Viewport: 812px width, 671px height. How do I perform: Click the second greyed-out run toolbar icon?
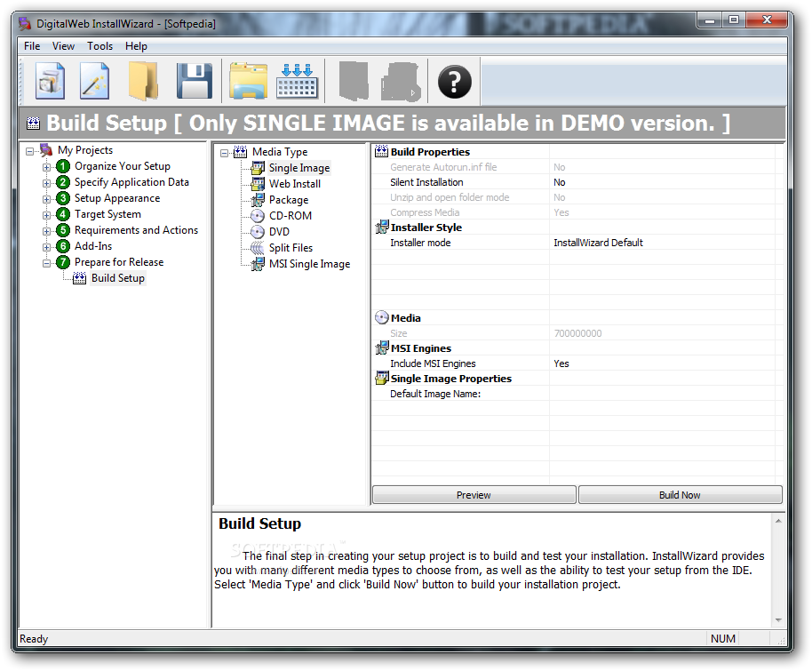(401, 82)
